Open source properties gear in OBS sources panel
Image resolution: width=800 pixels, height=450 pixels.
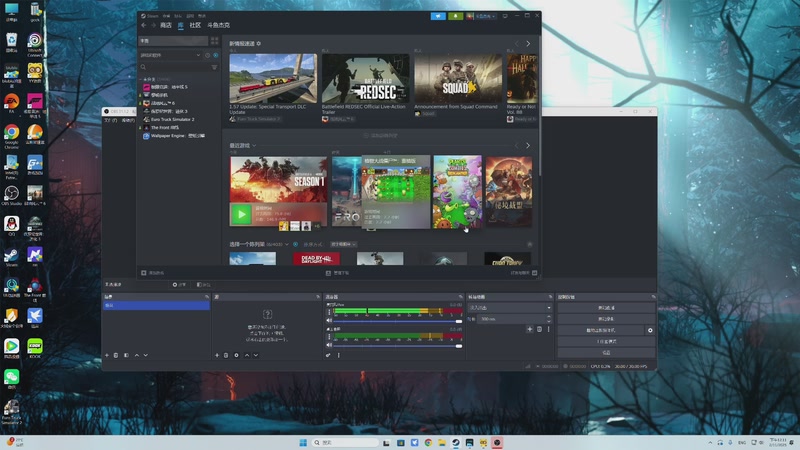(x=236, y=355)
